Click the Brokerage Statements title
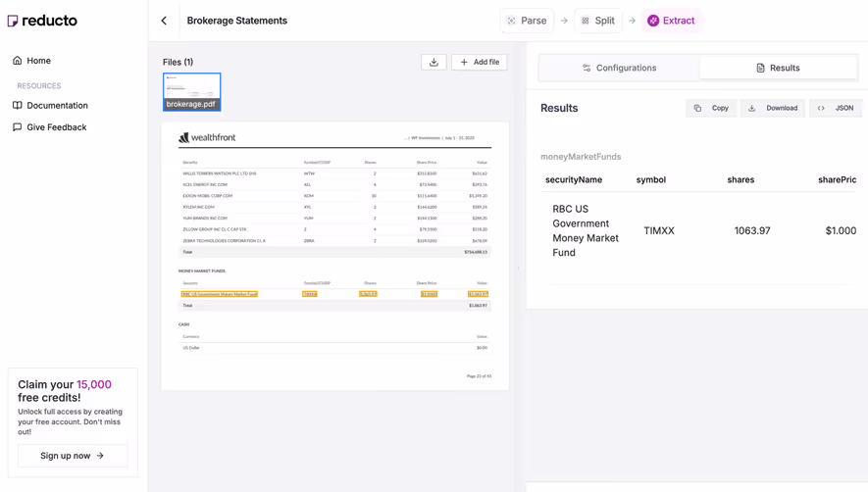 [237, 21]
